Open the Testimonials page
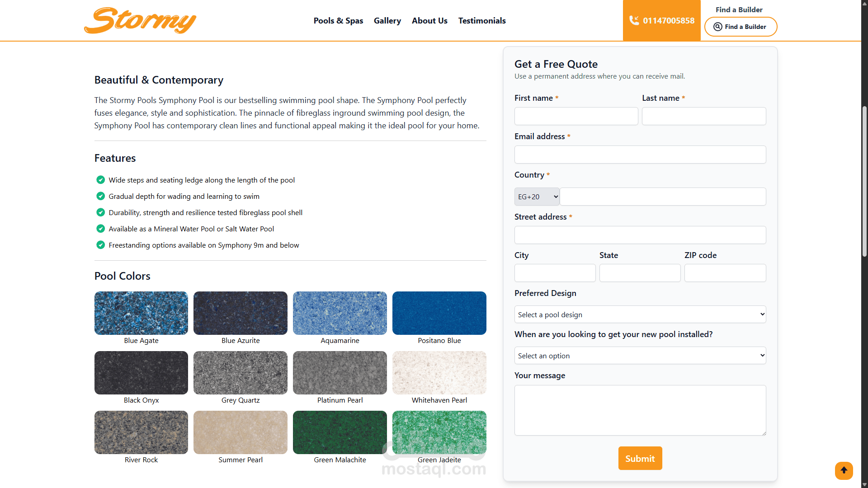The height and width of the screenshot is (488, 868). tap(481, 21)
